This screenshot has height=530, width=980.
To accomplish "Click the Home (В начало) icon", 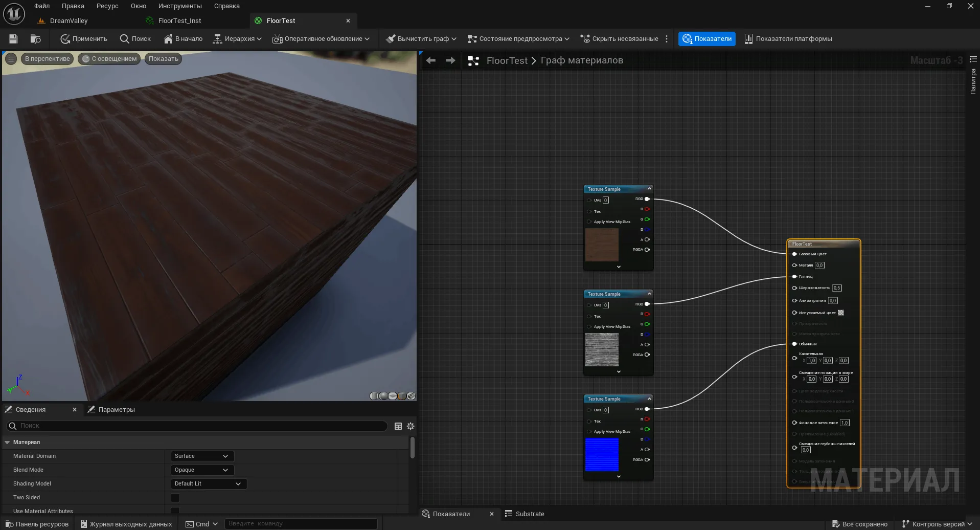I will tap(168, 39).
